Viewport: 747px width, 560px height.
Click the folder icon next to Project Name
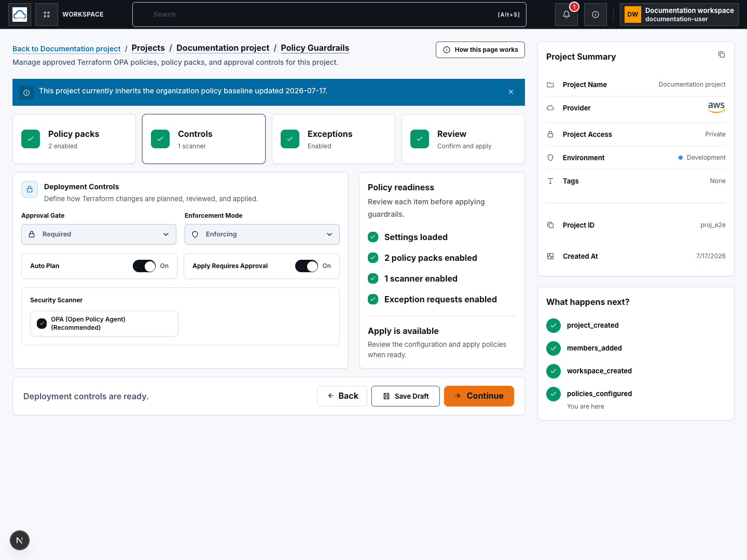coord(550,85)
